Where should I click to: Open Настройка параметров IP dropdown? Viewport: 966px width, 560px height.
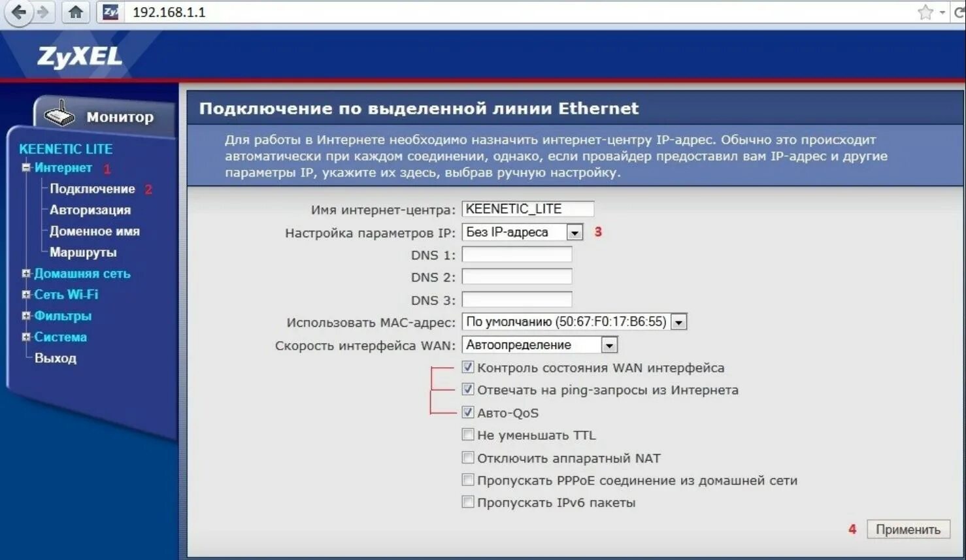coord(522,232)
